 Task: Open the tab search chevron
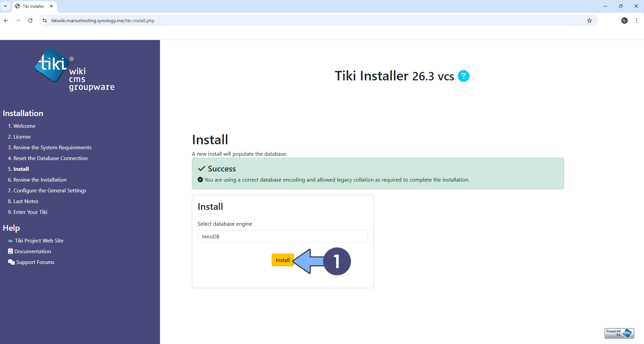point(5,6)
